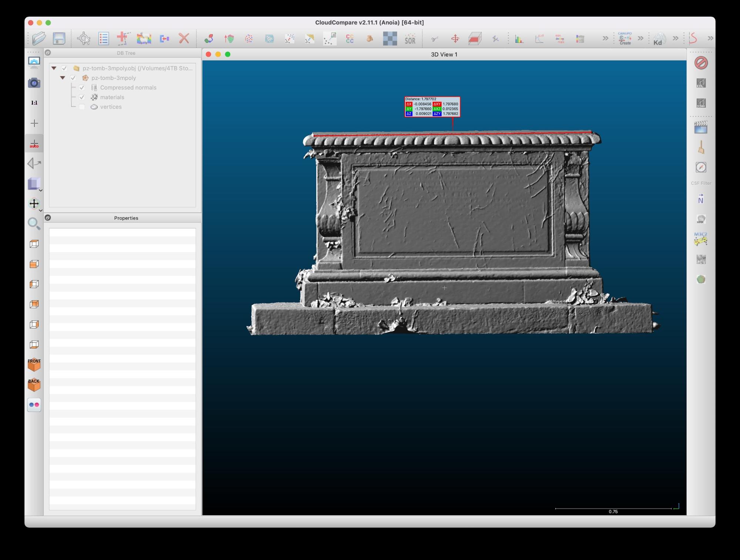The height and width of the screenshot is (560, 740).
Task: Collapse the pz-tomb-3mpoly.obj tree node
Action: [x=54, y=68]
